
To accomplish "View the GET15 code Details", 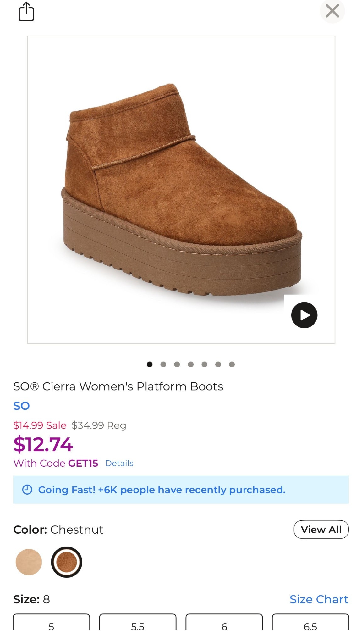I will [x=119, y=463].
